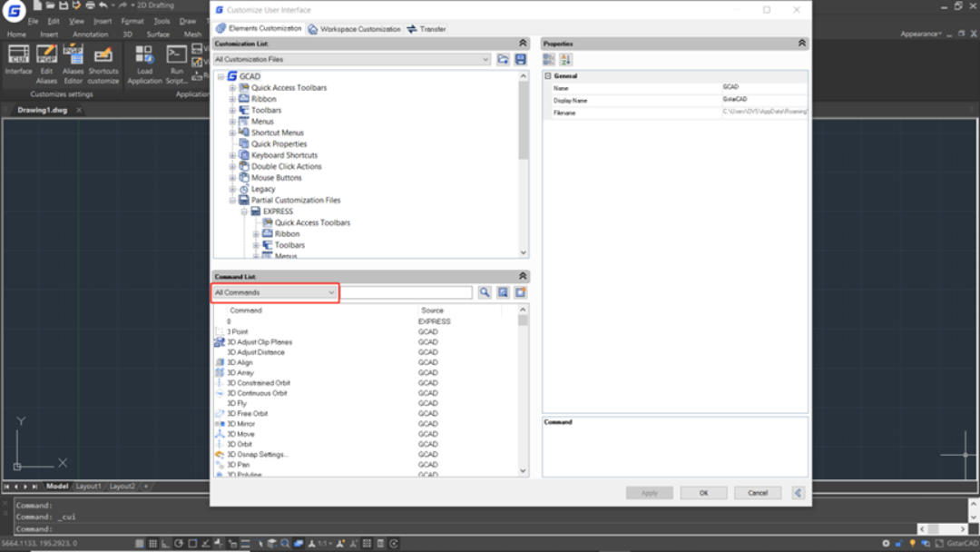Click the find and replace icon in Command List

point(503,292)
